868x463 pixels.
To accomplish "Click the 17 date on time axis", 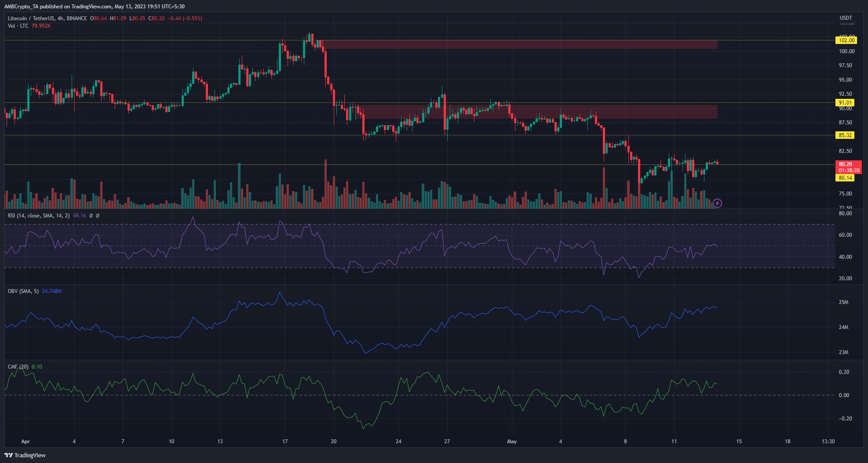I will [x=285, y=441].
